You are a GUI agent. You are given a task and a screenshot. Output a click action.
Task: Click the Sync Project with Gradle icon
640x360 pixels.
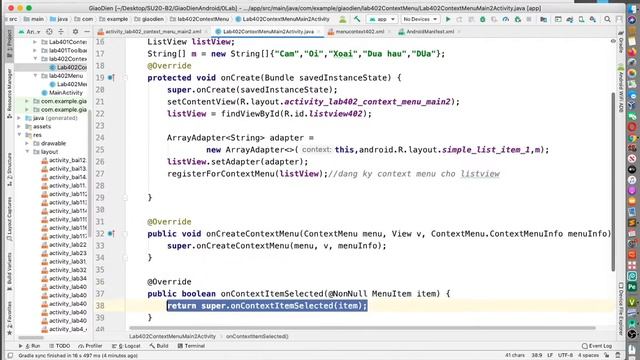[x=570, y=19]
